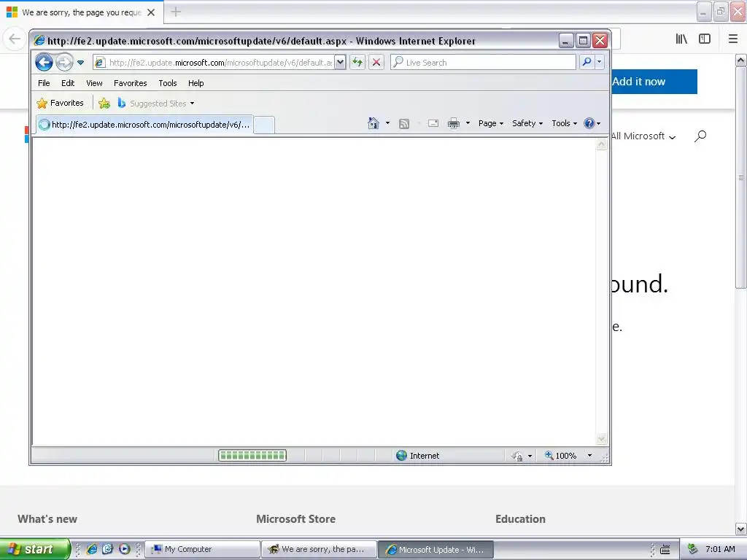Click the system tray network icon
The height and width of the screenshot is (560, 747).
(693, 549)
